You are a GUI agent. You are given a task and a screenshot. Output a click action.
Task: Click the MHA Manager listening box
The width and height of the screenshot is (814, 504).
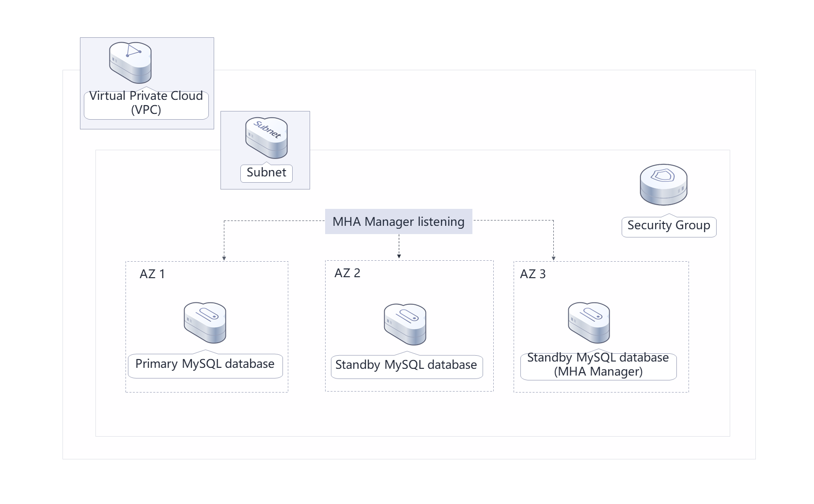pos(398,221)
